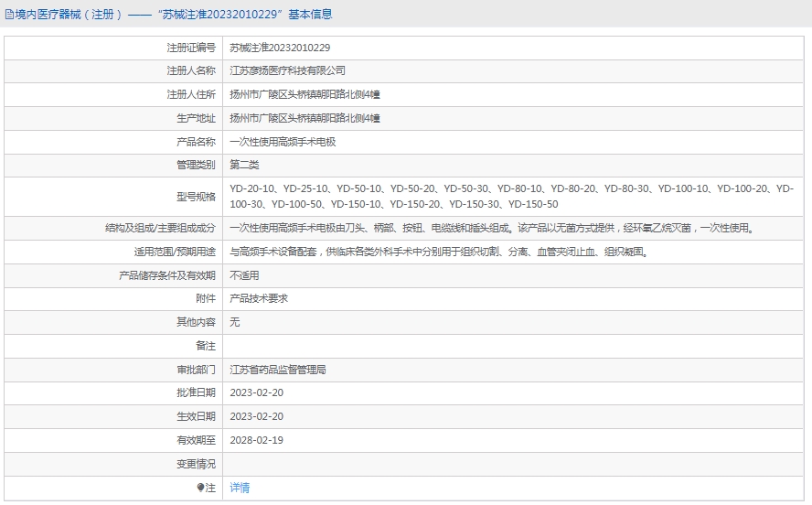This screenshot has height=505, width=812.
Task: Click the 附件 label
Action: (x=206, y=299)
